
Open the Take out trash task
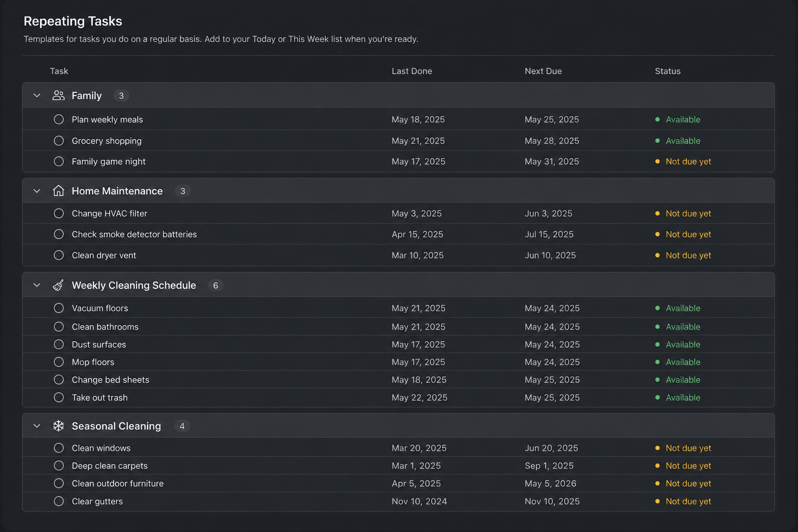(x=100, y=397)
